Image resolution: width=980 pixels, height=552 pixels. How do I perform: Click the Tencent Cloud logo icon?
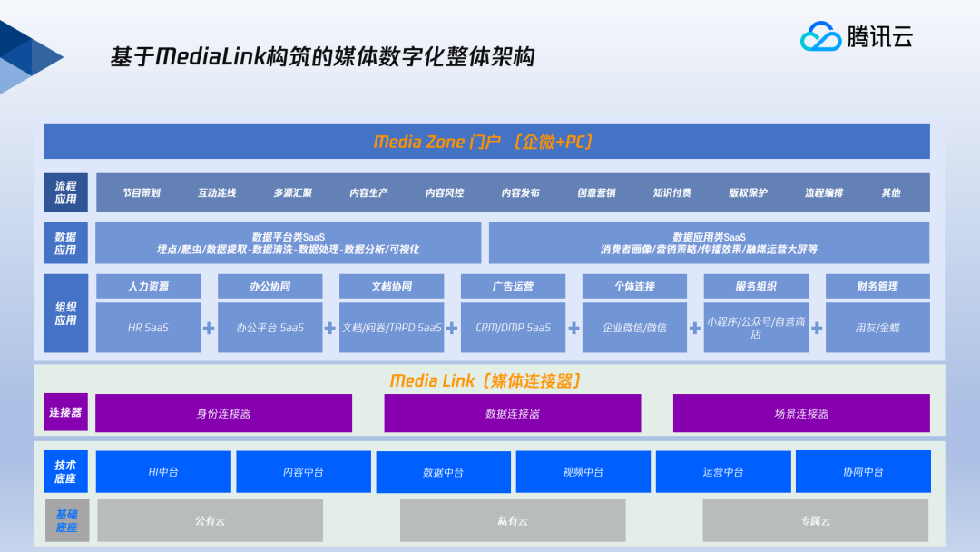pos(820,36)
